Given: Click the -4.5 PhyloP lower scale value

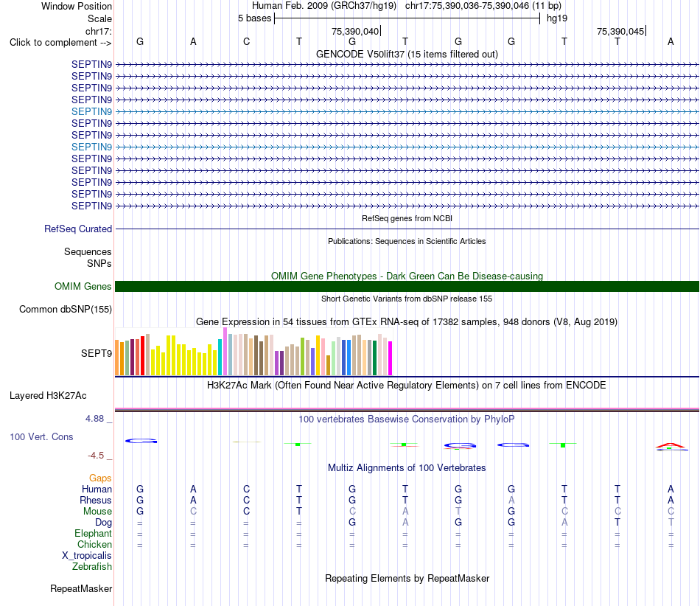Looking at the screenshot, I should tap(96, 456).
